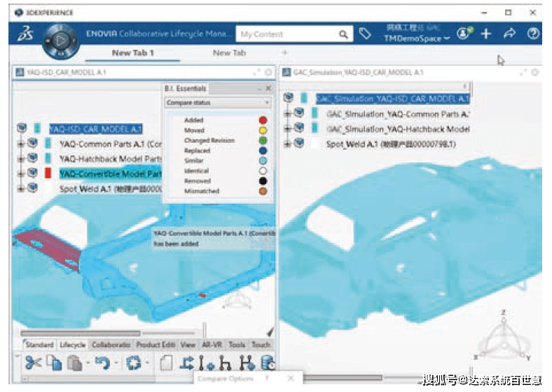Image resolution: width=552 pixels, height=392 pixels.
Task: Open the Tools toolbar tab
Action: pos(237,344)
